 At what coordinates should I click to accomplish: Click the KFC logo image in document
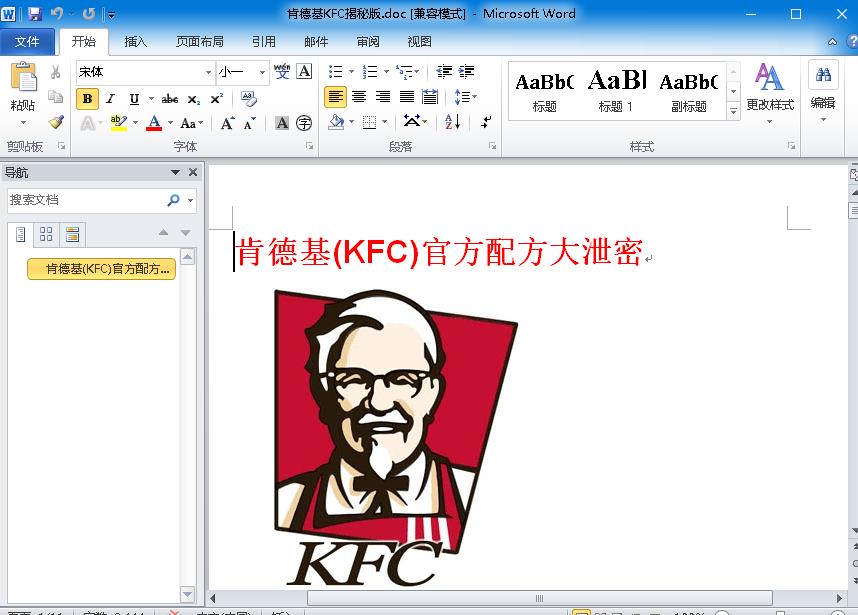pyautogui.click(x=395, y=436)
